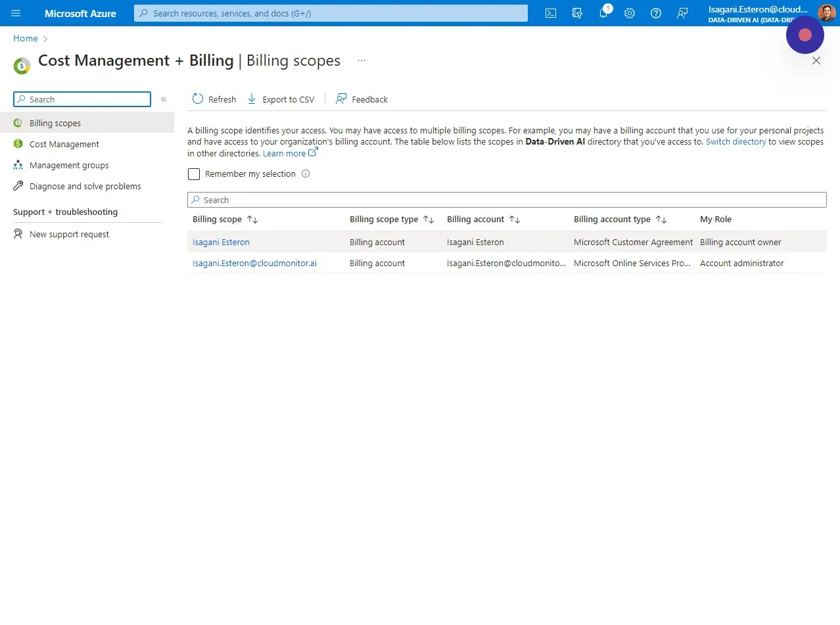
Task: Select Management groups in the sidebar
Action: tap(87, 165)
